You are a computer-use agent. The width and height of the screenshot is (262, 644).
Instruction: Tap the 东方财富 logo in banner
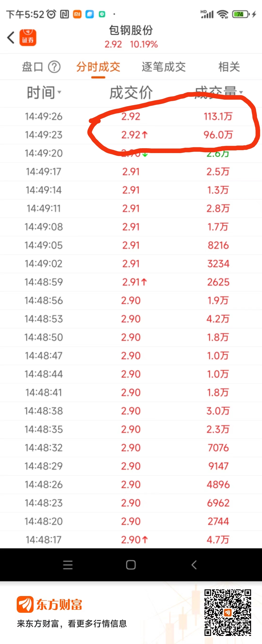[49, 605]
